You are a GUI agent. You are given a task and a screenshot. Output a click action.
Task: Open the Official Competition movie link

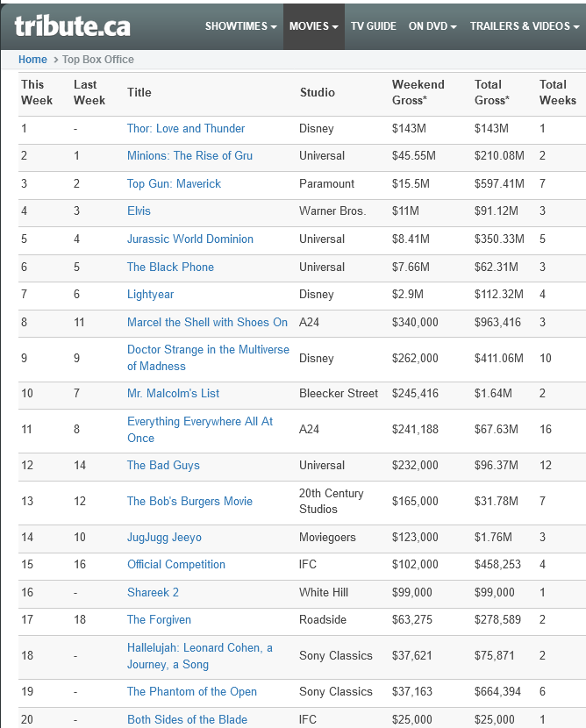175,565
